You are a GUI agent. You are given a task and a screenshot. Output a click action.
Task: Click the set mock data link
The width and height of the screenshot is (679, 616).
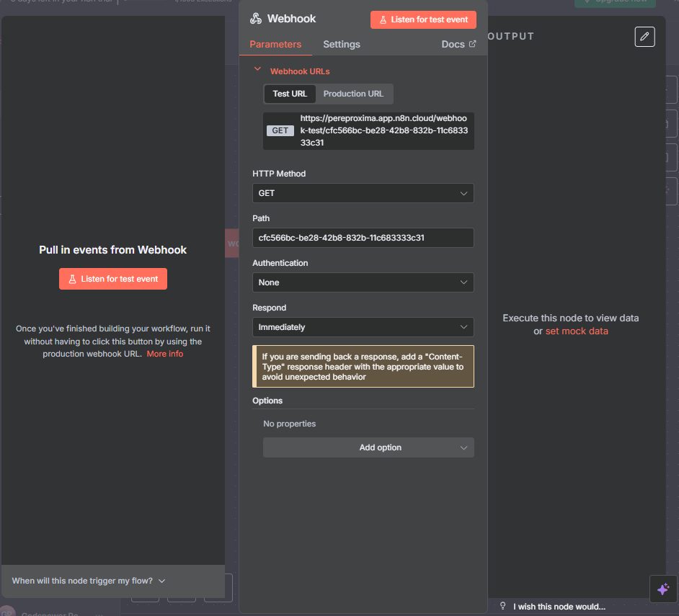pos(577,331)
